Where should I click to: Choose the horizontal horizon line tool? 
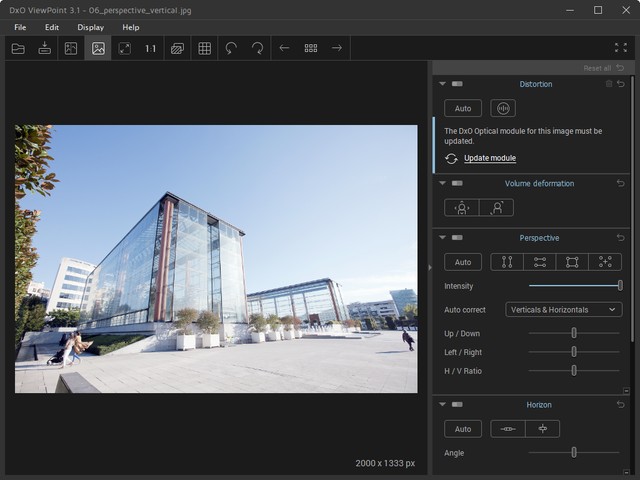point(508,429)
